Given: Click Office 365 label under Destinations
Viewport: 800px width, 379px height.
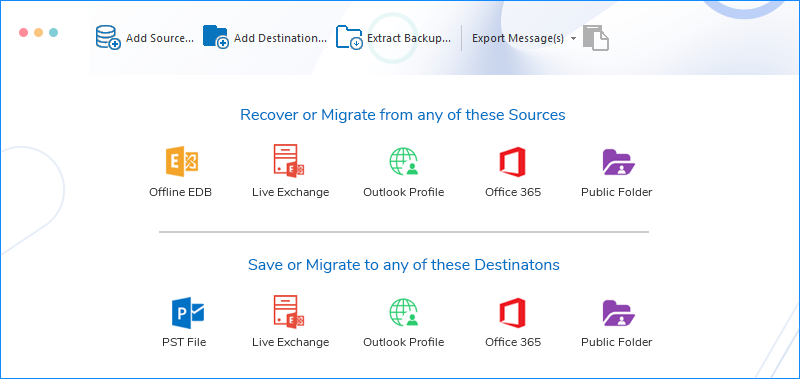Looking at the screenshot, I should pos(513,342).
